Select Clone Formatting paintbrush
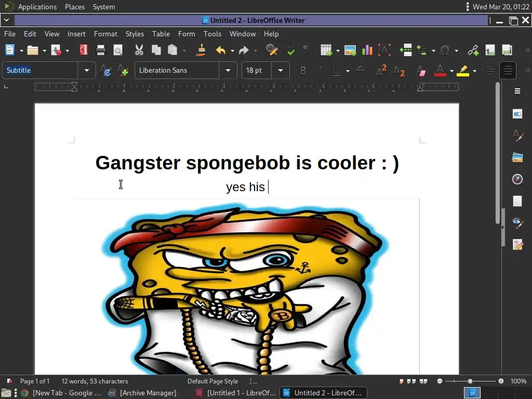The image size is (532, 399). [201, 50]
